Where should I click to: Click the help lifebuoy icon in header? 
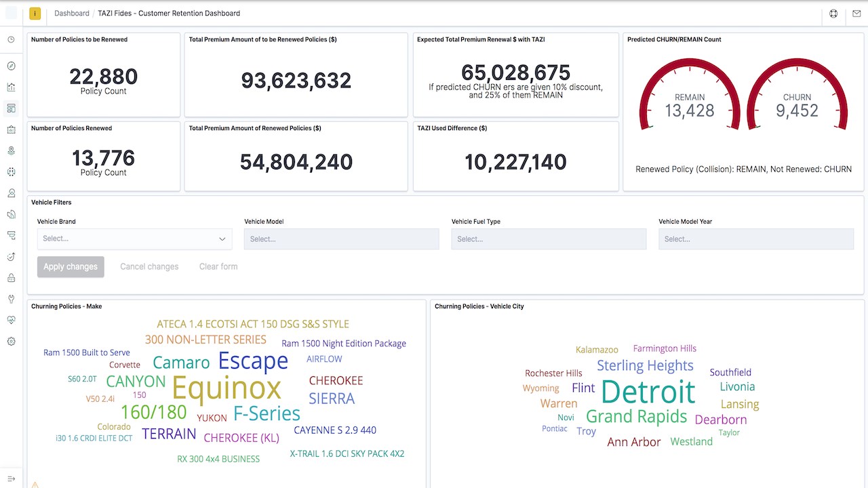point(833,14)
